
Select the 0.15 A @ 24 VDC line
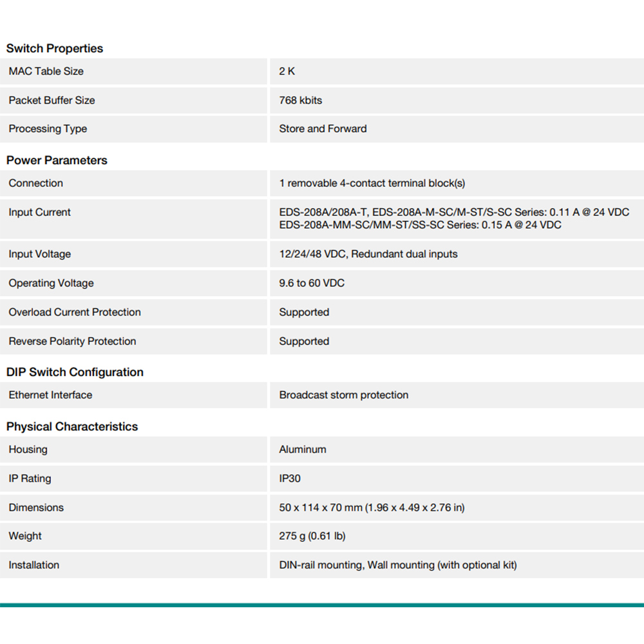[x=420, y=225]
